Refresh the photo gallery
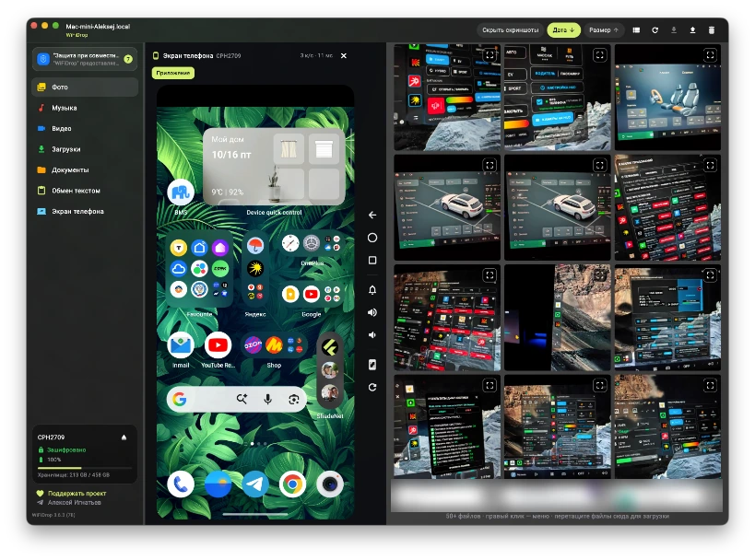755x560 pixels. coord(655,29)
